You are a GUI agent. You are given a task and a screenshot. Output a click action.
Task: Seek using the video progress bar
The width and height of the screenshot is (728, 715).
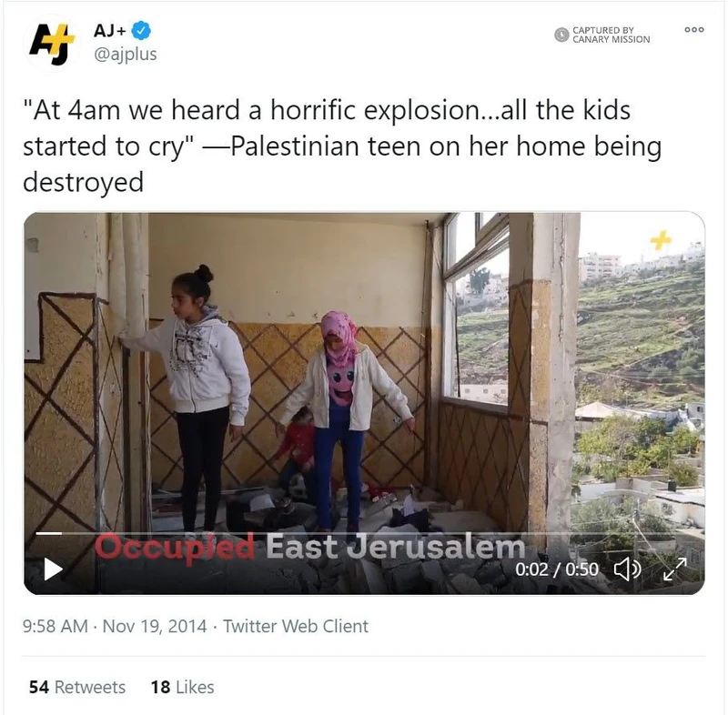(362, 534)
